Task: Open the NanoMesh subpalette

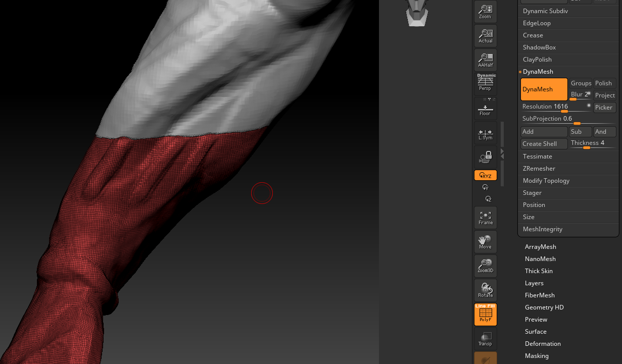Action: click(x=540, y=259)
